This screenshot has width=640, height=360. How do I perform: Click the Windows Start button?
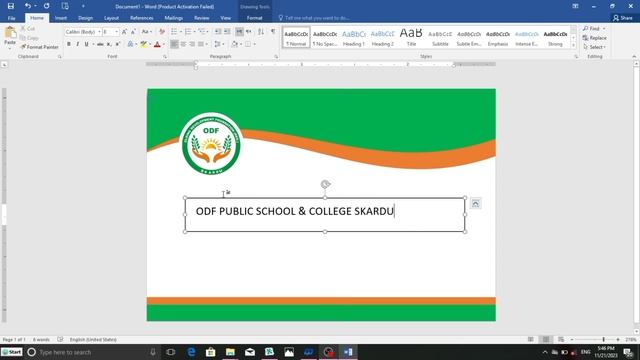tap(11, 352)
